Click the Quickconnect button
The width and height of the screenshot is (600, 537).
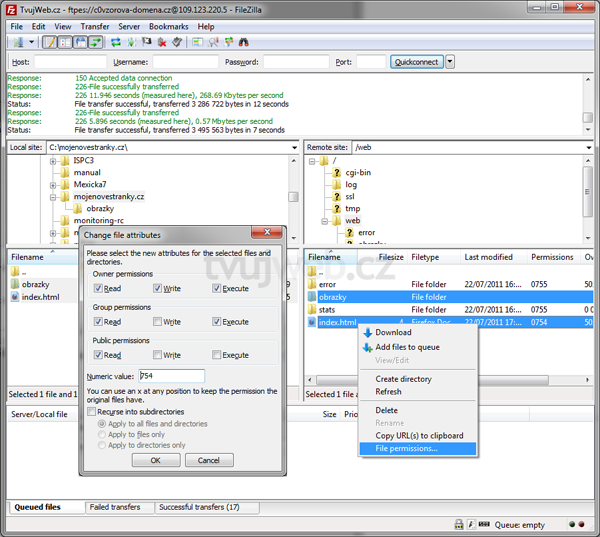pos(417,62)
